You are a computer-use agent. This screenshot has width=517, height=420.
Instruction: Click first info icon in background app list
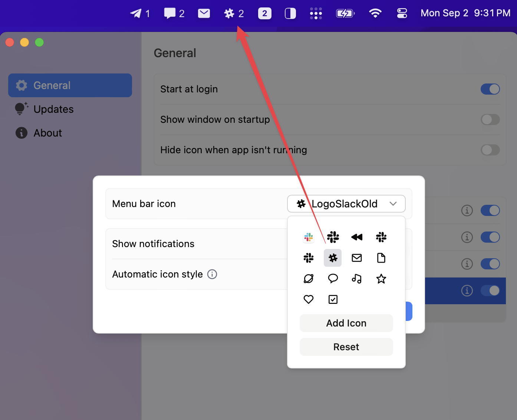point(467,210)
